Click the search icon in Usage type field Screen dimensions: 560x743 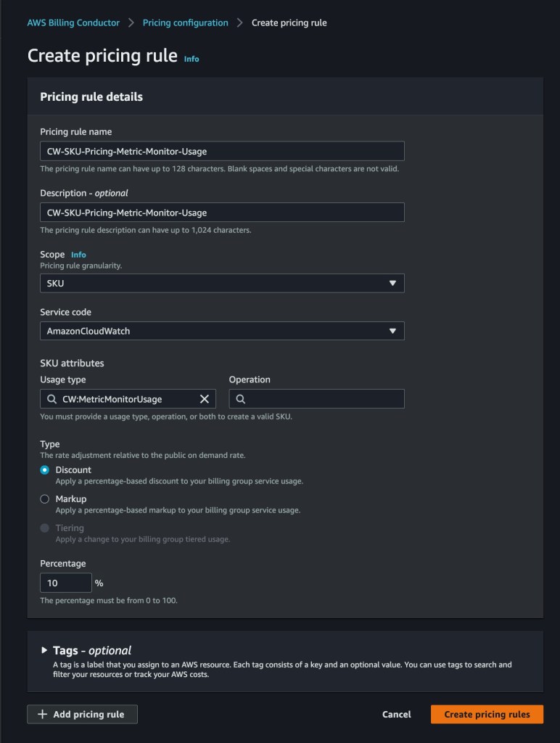(52, 399)
